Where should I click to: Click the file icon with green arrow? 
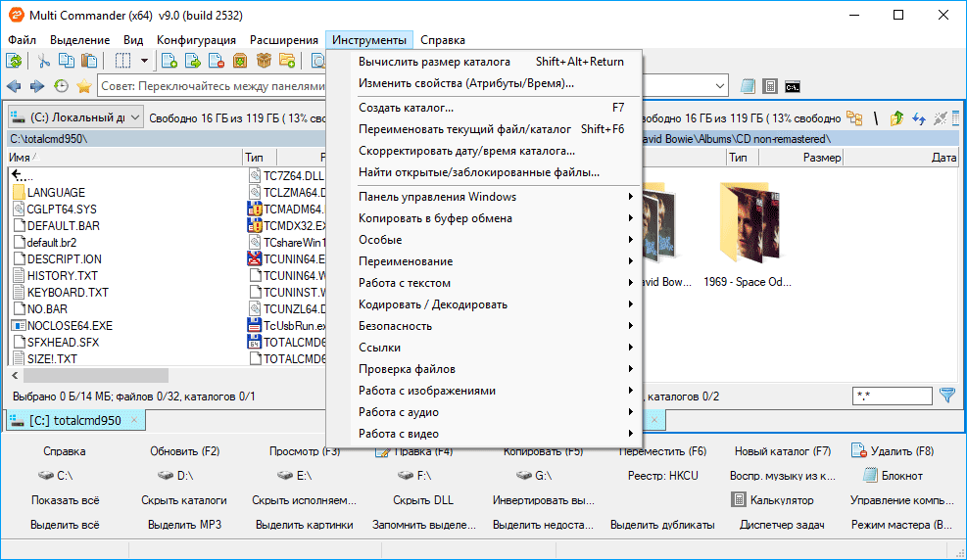point(193,61)
